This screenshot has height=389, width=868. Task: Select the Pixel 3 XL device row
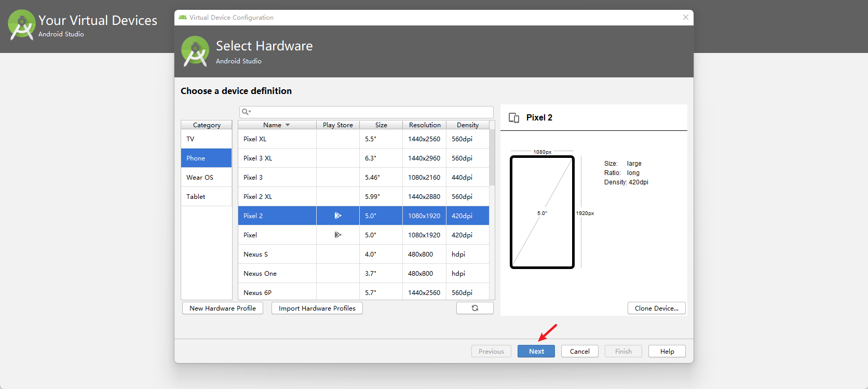click(x=363, y=158)
